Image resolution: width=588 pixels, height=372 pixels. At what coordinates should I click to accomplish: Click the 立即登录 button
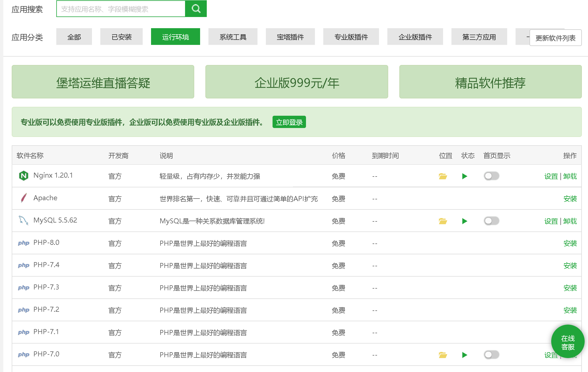pyautogui.click(x=289, y=122)
